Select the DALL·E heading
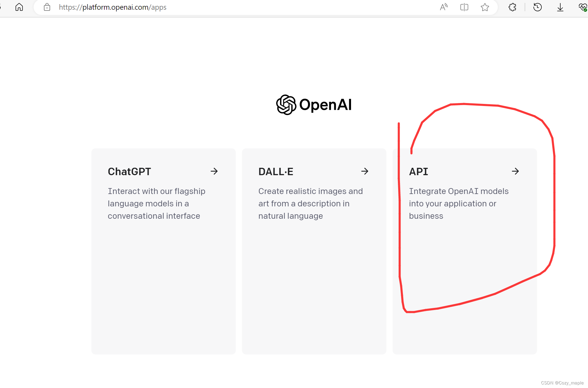The height and width of the screenshot is (388, 588). [x=276, y=172]
